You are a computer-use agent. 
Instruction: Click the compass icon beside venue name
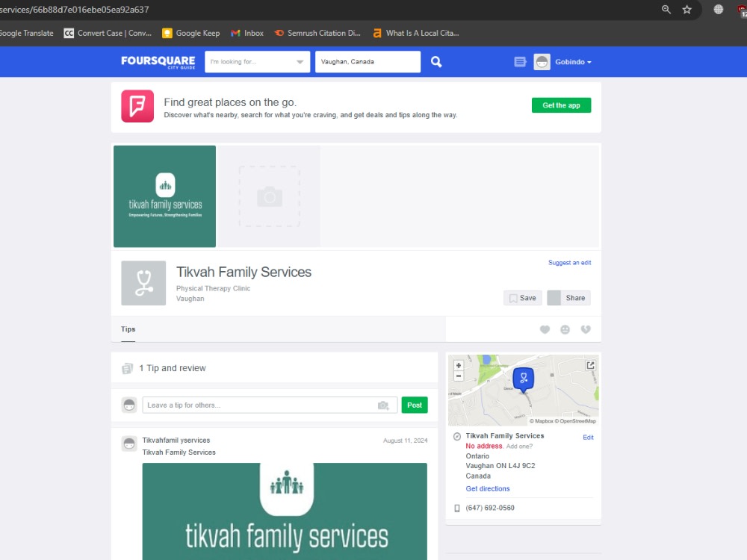tap(457, 436)
